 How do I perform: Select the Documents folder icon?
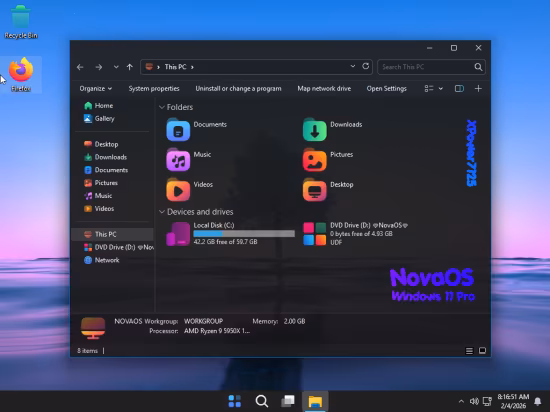(178, 130)
